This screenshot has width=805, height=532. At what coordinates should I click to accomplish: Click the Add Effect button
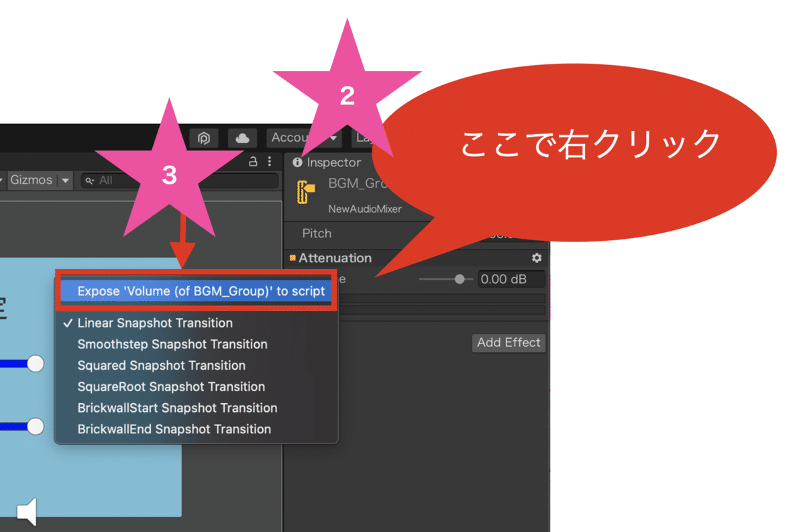(x=508, y=342)
